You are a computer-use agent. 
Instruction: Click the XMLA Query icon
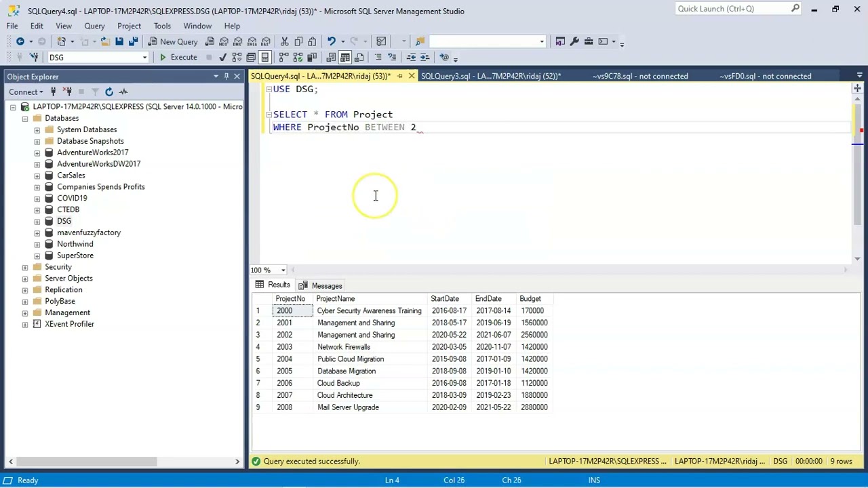point(252,41)
